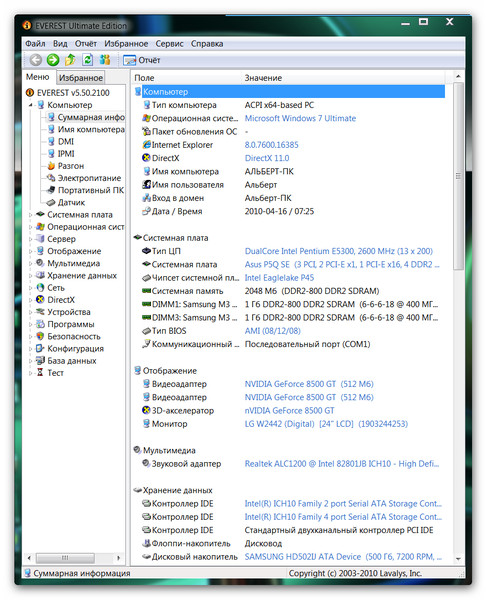Select EVEREST v5.50.2100 root tree node
Screen dimensions: 487x600
pyautogui.click(x=73, y=93)
